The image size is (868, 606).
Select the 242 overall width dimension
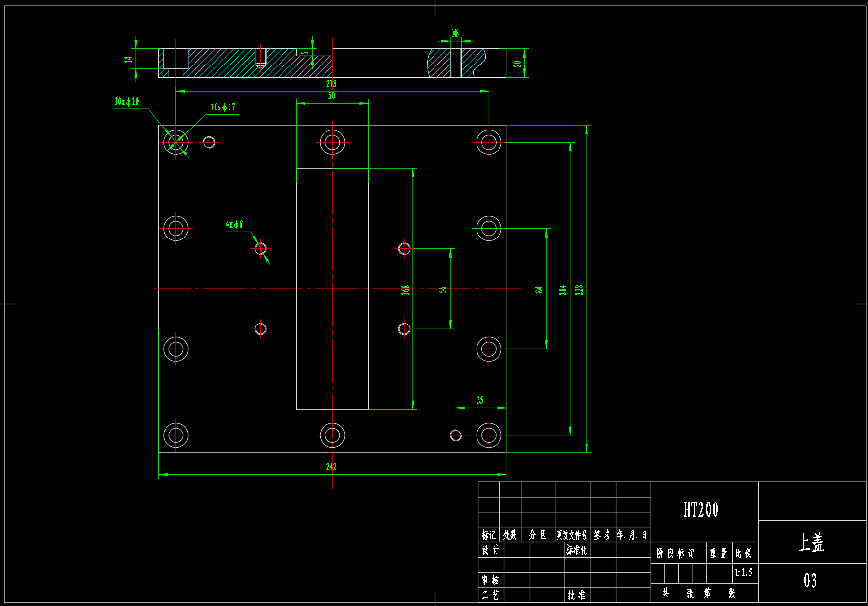tap(331, 467)
